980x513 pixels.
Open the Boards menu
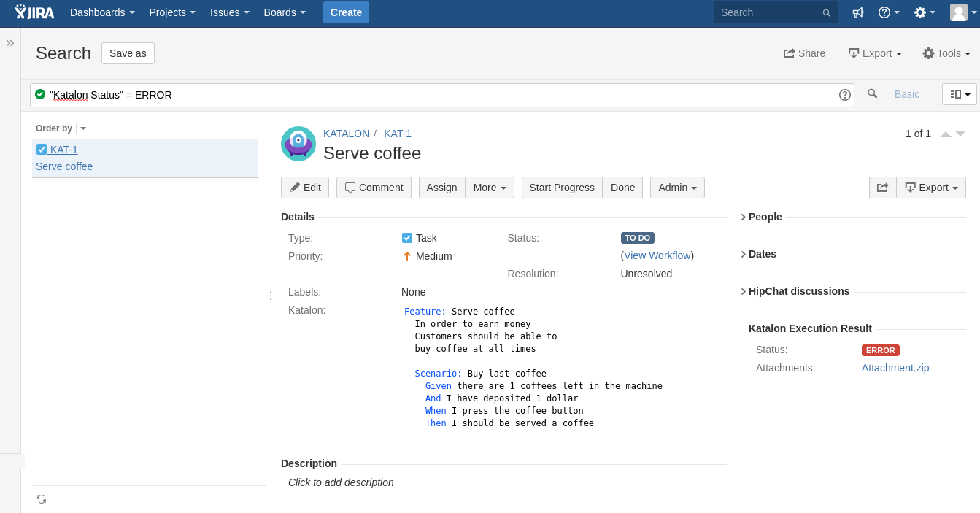tap(285, 12)
